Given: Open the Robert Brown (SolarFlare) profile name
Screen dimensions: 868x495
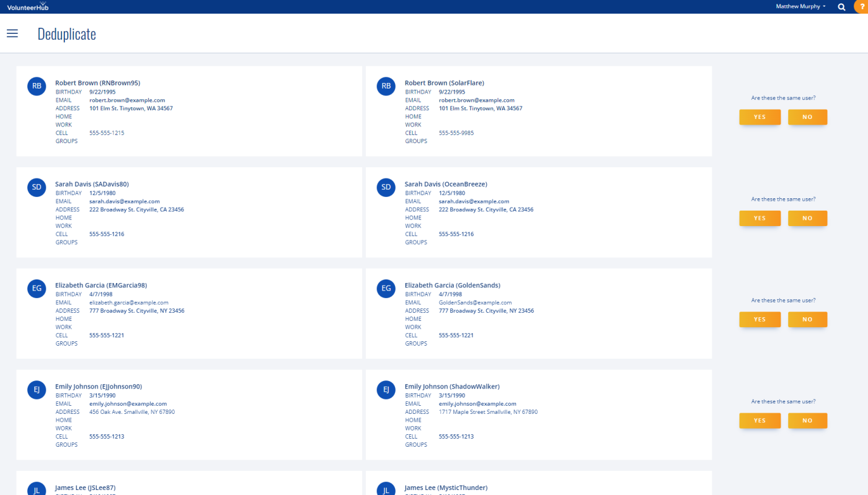Looking at the screenshot, I should coord(444,83).
